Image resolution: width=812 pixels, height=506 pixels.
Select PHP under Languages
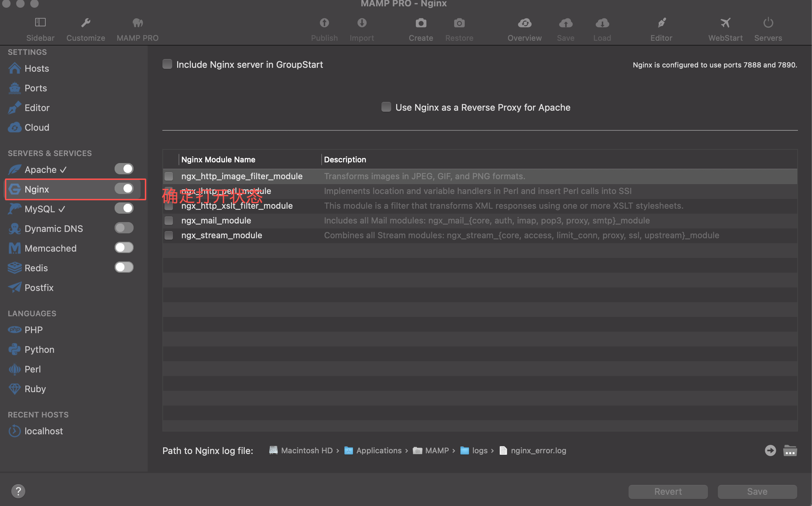coord(33,330)
